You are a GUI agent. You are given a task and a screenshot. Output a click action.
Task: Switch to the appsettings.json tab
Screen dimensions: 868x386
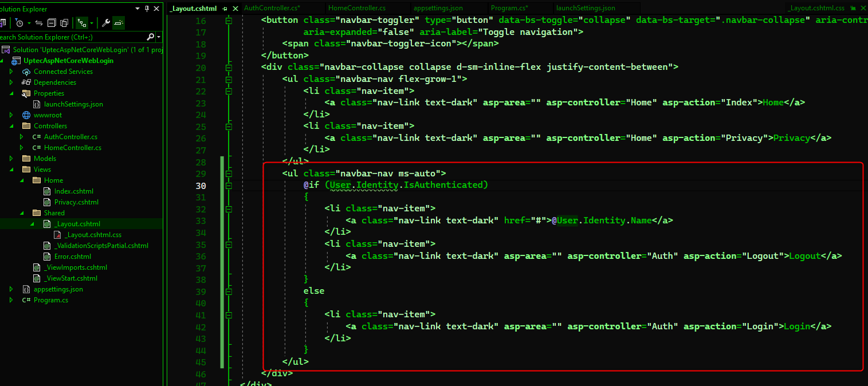438,8
